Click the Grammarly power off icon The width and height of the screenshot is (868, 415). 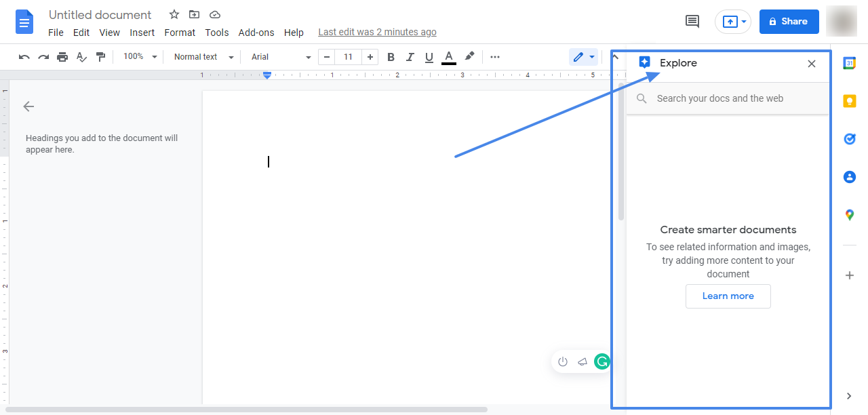[563, 361]
